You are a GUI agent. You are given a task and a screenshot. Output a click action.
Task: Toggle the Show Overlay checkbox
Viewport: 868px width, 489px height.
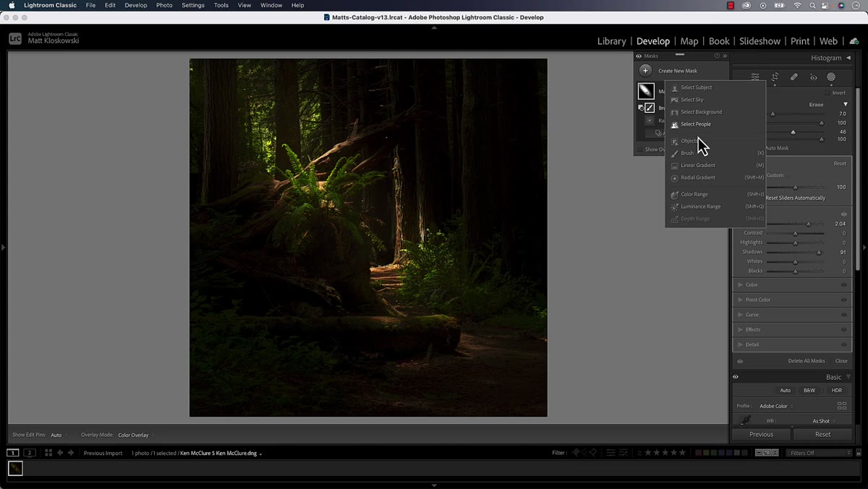tap(639, 150)
